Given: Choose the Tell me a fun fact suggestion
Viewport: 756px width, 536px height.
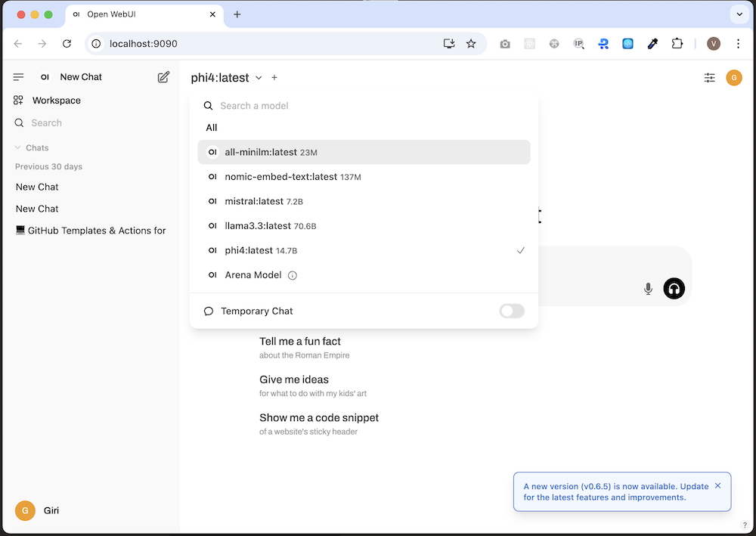Looking at the screenshot, I should 304,348.
